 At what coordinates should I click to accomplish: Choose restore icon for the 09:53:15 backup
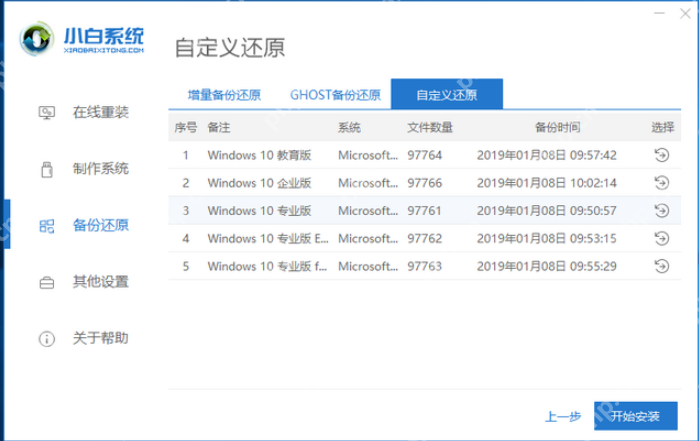click(661, 239)
